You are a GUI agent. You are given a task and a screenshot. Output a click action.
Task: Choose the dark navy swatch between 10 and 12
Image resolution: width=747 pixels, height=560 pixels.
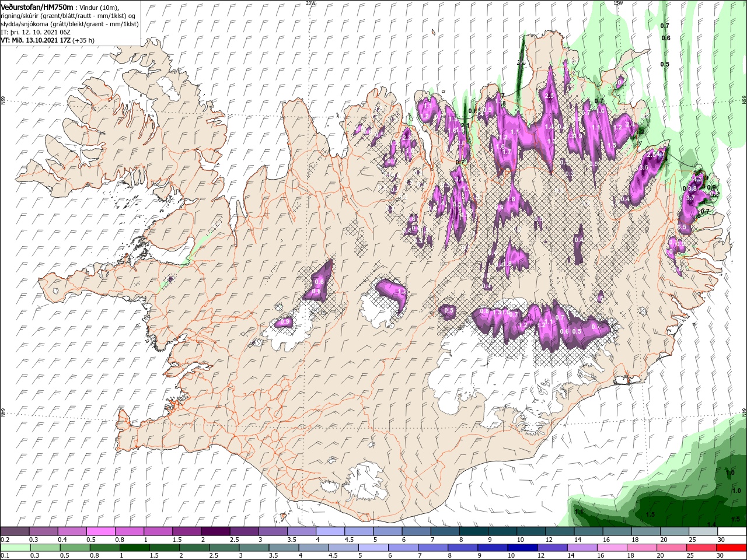pyautogui.click(x=522, y=548)
